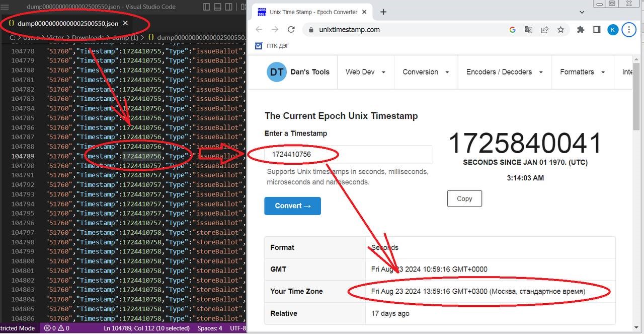This screenshot has width=644, height=334.
Task: Click the translate page icon in address bar
Action: point(528,30)
